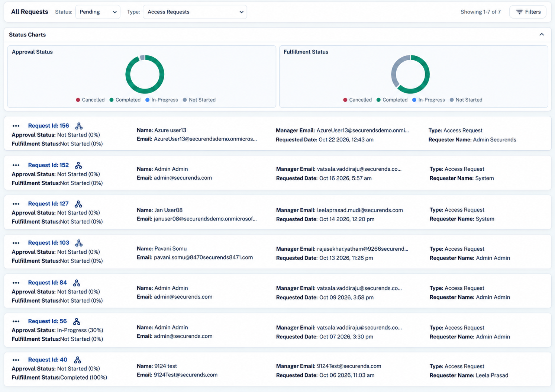Select the email 'pavani.somu@8470securends8471.com'
The height and width of the screenshot is (392, 555).
pos(203,257)
